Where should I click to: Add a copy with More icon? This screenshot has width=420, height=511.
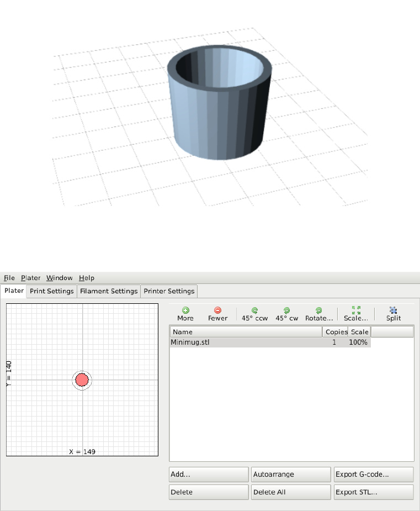click(185, 314)
